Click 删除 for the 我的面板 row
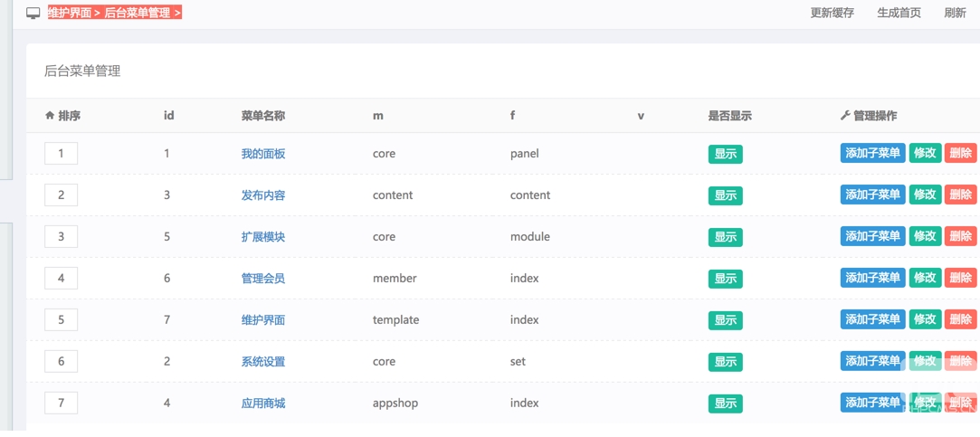980x437 pixels. tap(960, 153)
